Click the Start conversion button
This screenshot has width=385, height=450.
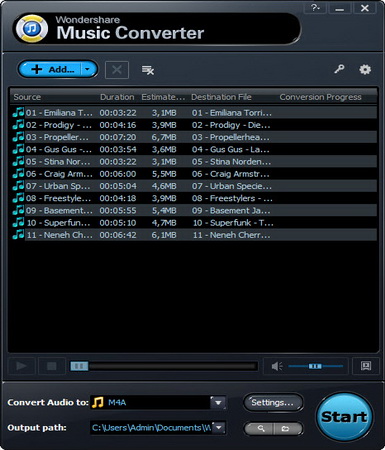pyautogui.click(x=344, y=417)
